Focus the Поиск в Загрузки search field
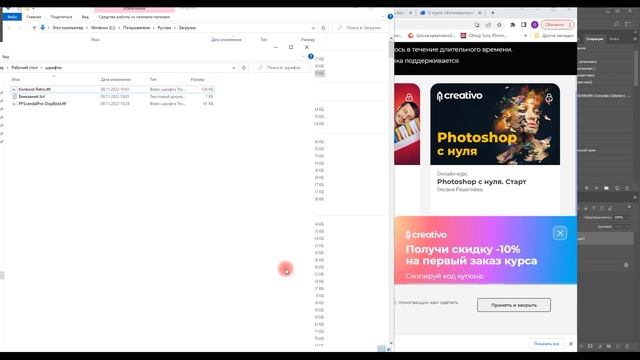The height and width of the screenshot is (360, 640). point(360,28)
